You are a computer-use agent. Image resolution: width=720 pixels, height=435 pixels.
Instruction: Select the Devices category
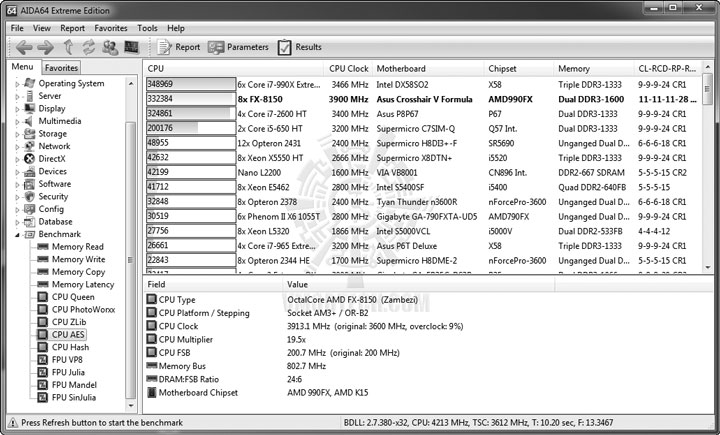point(52,171)
